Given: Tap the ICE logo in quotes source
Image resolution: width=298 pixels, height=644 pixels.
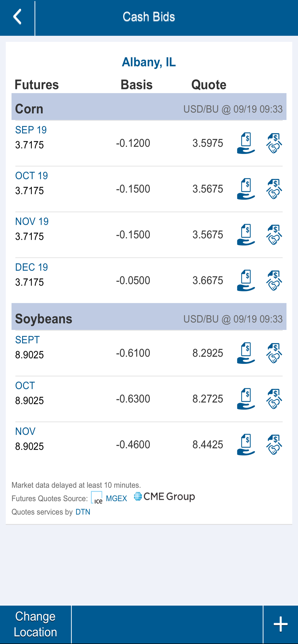Looking at the screenshot, I should [x=97, y=498].
